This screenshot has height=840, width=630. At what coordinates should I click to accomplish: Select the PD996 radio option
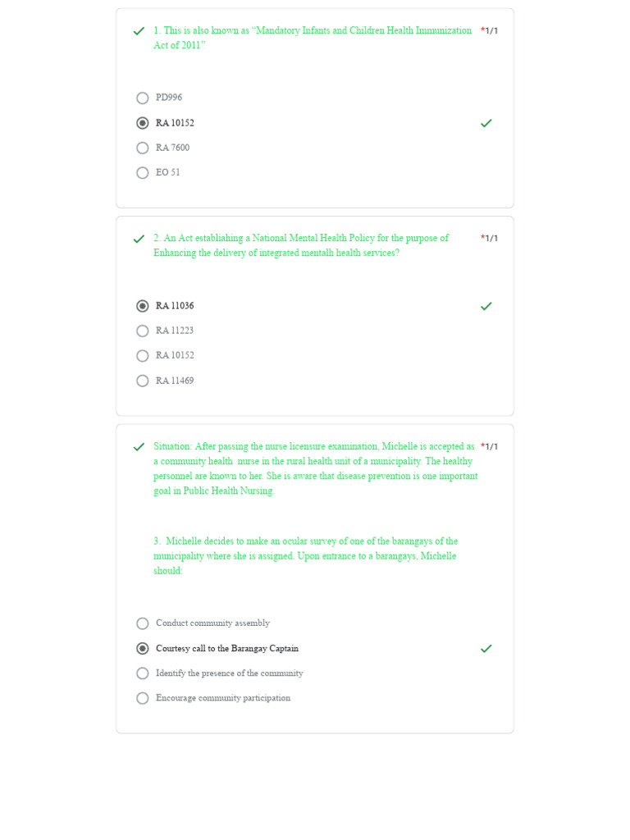pos(143,98)
